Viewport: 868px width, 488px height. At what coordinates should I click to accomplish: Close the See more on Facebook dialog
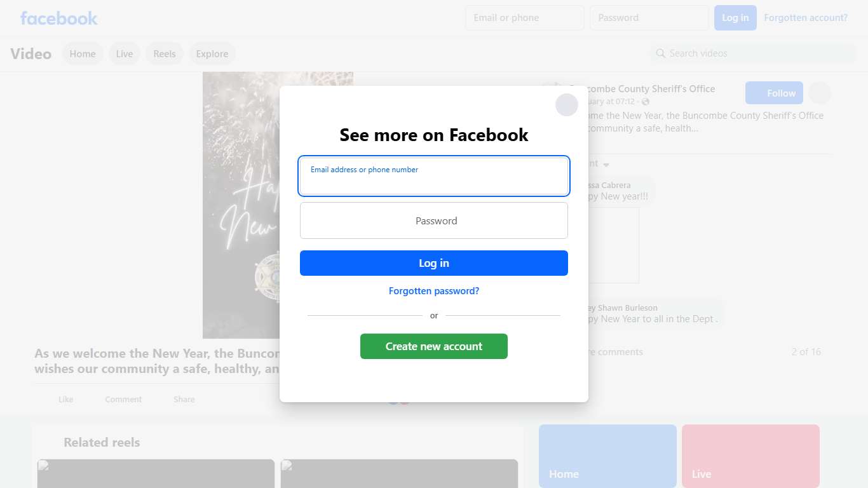pos(566,105)
